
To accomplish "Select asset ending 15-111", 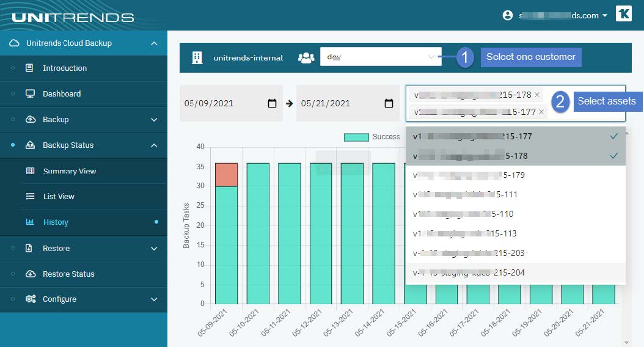I will (516, 194).
